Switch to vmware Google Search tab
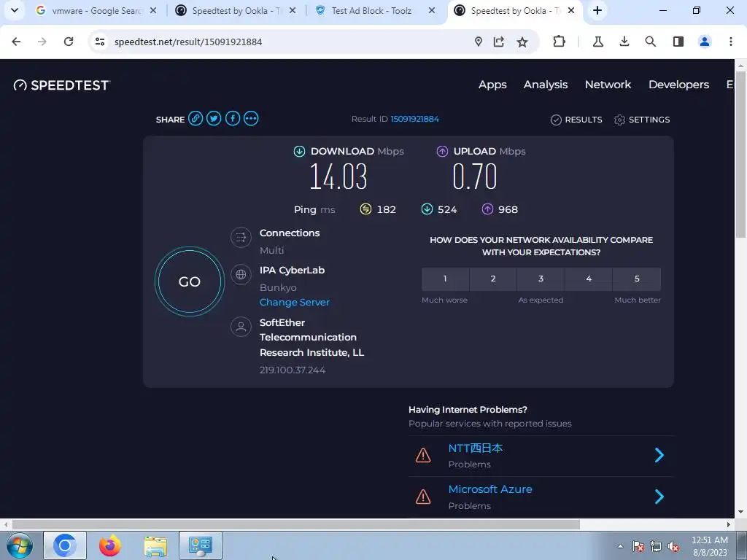This screenshot has width=747, height=560. click(98, 10)
